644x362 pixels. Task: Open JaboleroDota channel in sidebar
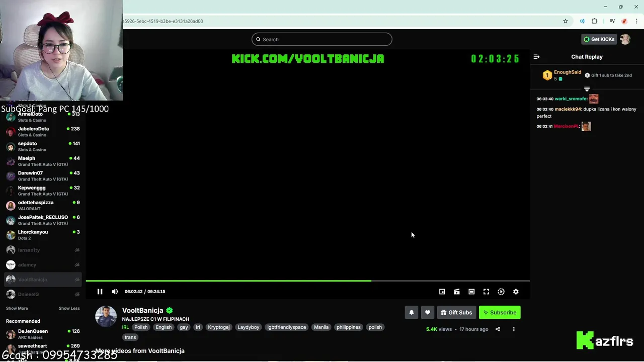point(43,132)
